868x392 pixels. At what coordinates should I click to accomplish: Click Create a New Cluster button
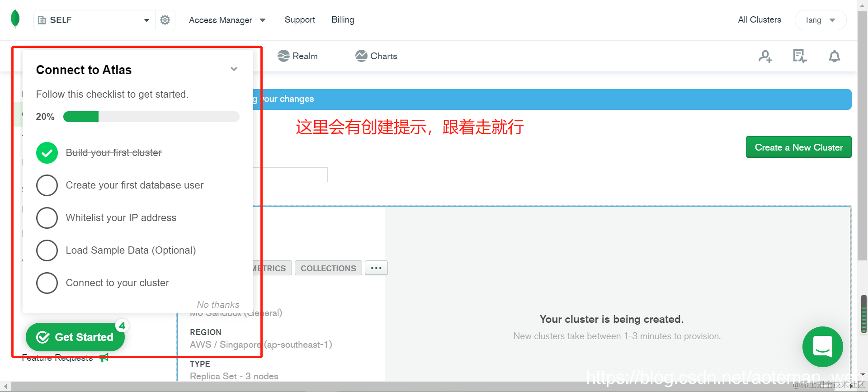click(x=798, y=147)
